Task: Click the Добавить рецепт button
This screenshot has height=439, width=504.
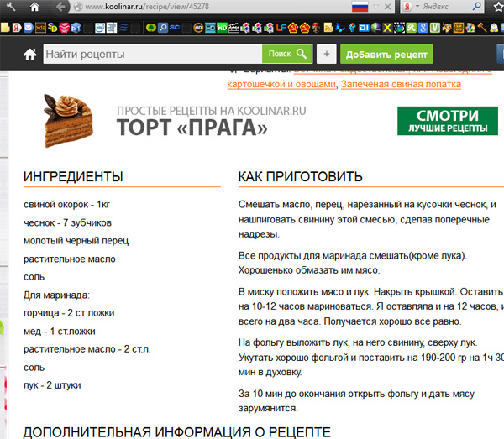Action: (x=386, y=55)
